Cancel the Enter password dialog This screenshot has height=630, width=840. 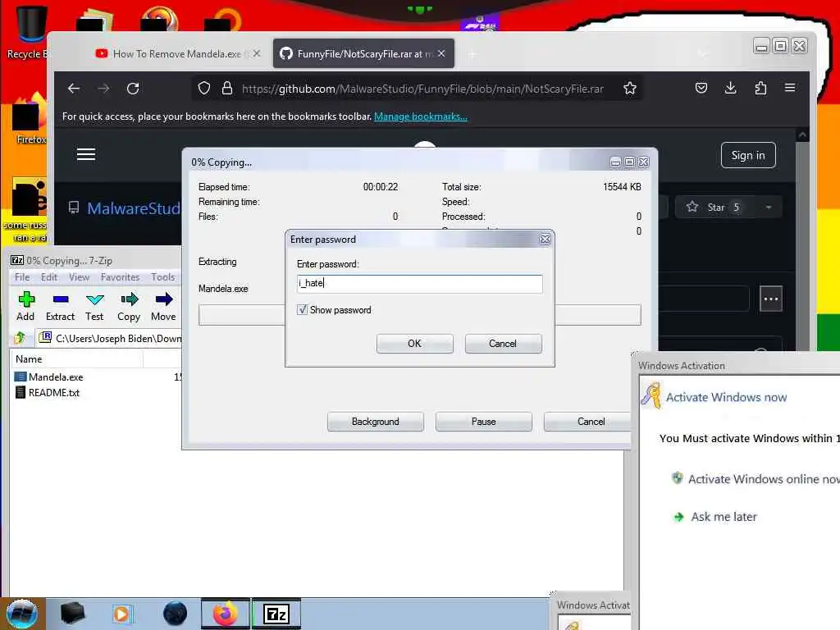[503, 344]
